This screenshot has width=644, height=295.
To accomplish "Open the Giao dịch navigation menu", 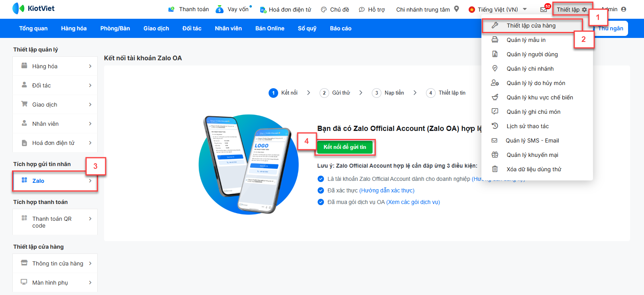I will tap(156, 28).
